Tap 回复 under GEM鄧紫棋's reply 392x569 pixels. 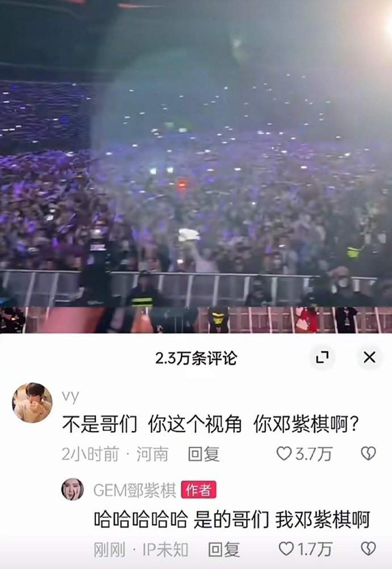click(x=224, y=549)
